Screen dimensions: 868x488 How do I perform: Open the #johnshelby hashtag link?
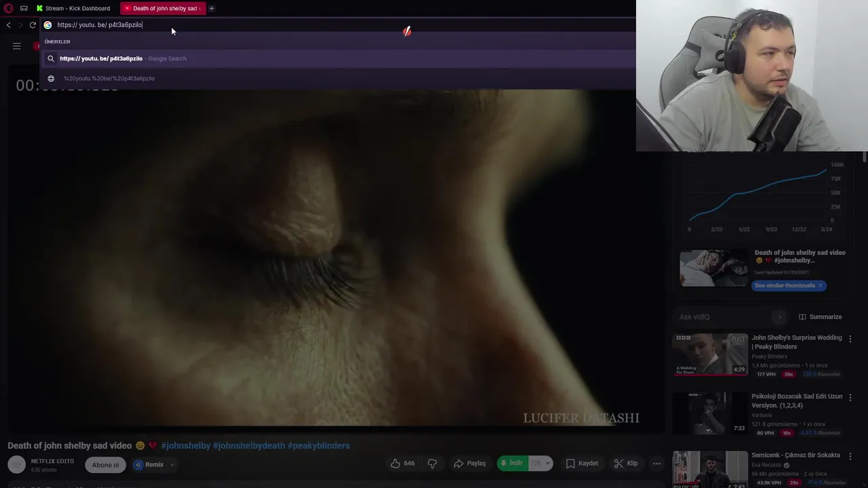pyautogui.click(x=185, y=445)
